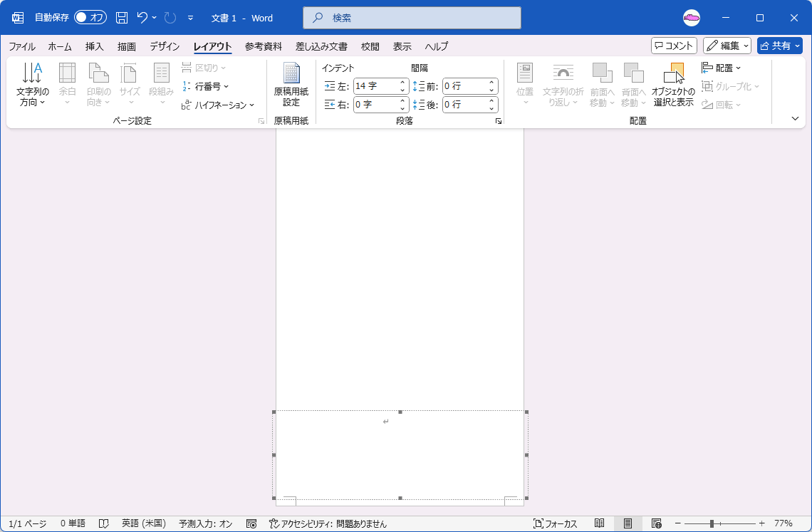This screenshot has width=812, height=532.
Task: Open Customize Quick Access Toolbar dropdown
Action: [x=190, y=18]
